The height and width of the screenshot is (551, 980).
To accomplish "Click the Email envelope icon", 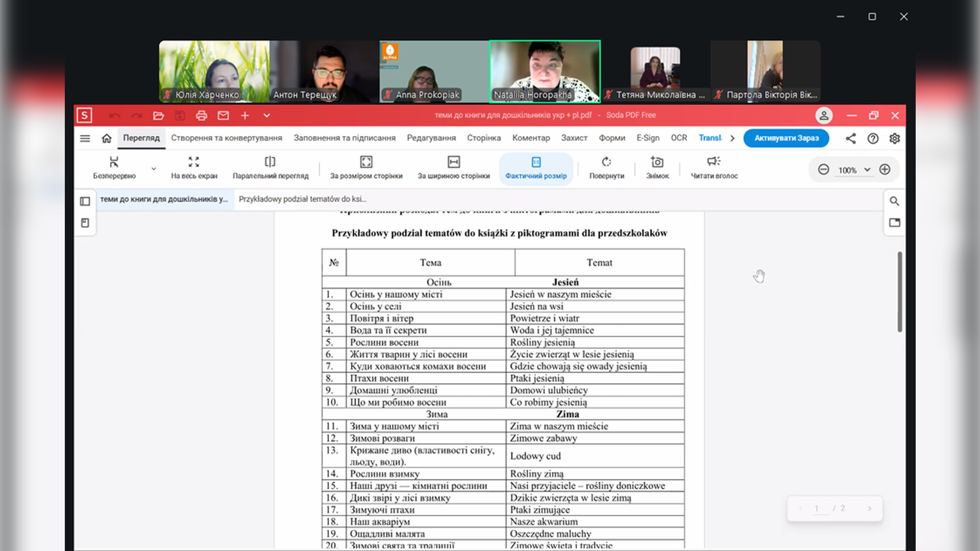I will pos(223,116).
